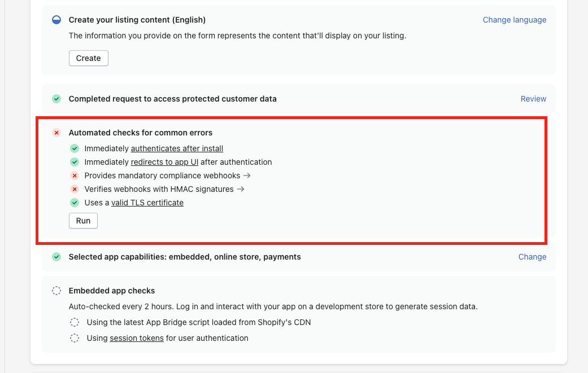Open the Change language link
This screenshot has width=588, height=373.
515,20
